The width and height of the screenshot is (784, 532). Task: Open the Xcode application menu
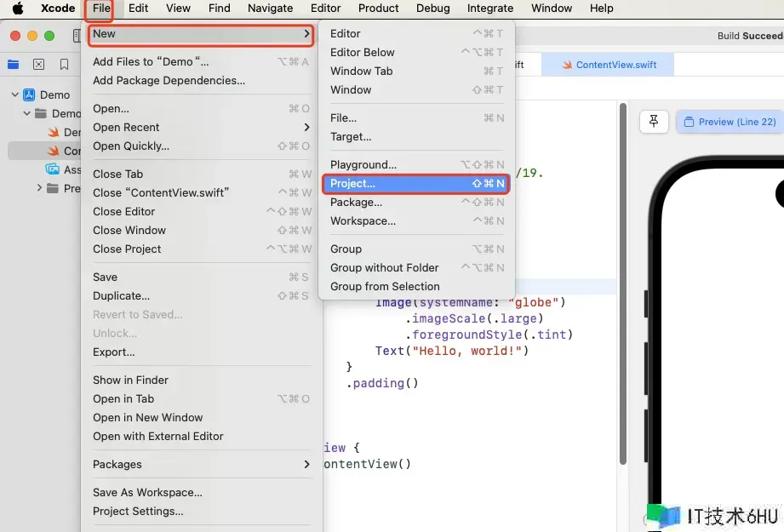pyautogui.click(x=58, y=8)
